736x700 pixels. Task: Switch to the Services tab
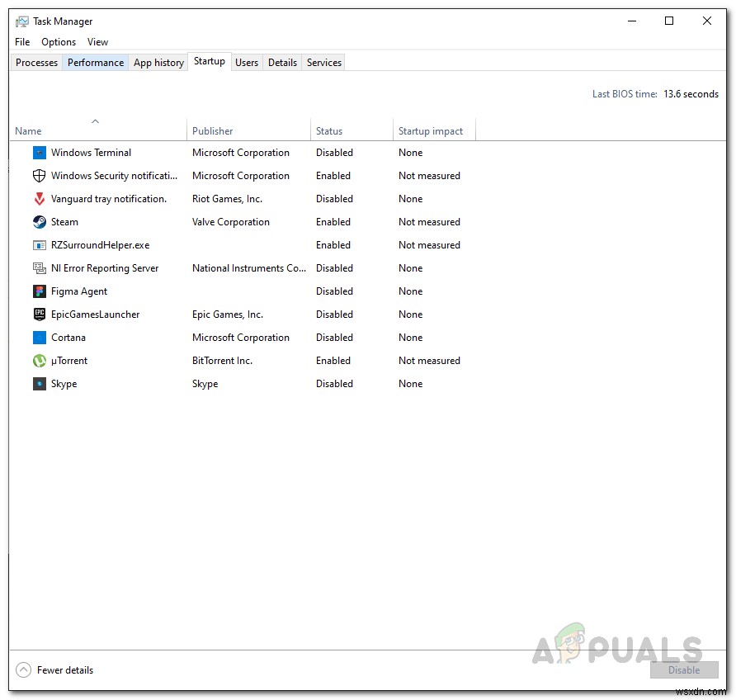324,63
